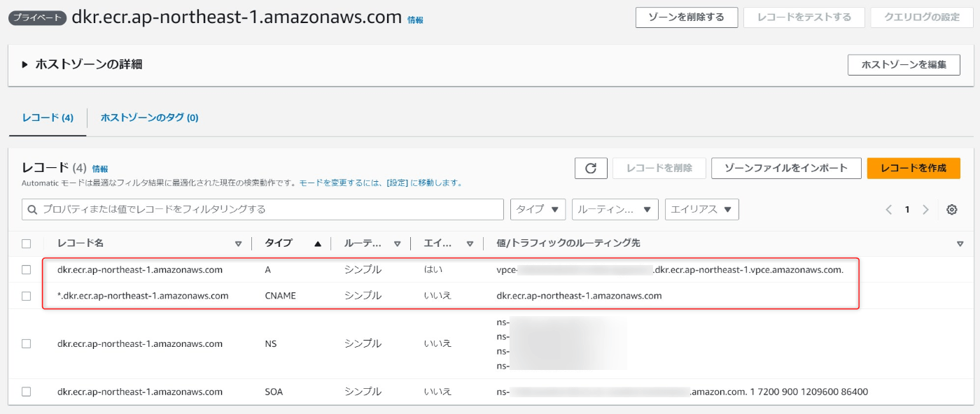Follow モードを変更するには、[設定] に移動します link
Image resolution: width=980 pixels, height=414 pixels.
pyautogui.click(x=380, y=183)
